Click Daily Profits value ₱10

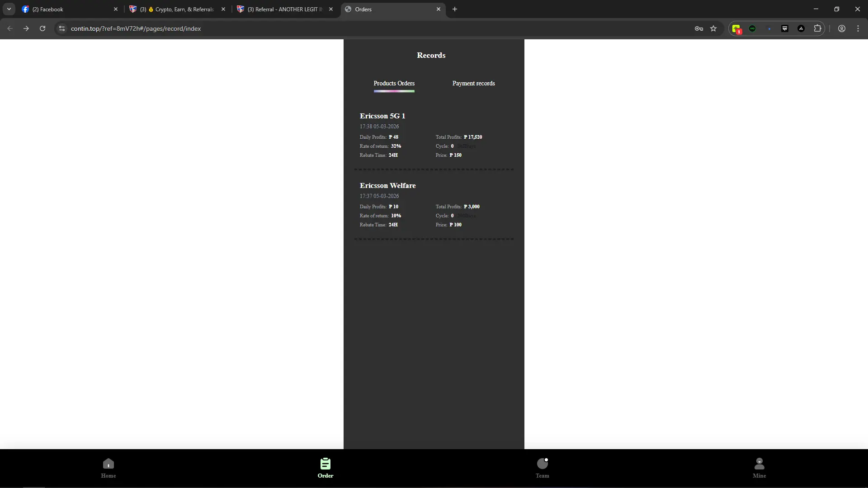[393, 206]
